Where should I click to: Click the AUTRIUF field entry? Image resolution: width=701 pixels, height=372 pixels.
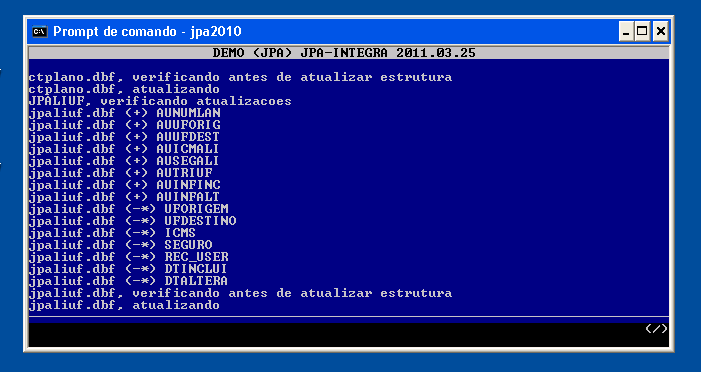click(x=184, y=173)
